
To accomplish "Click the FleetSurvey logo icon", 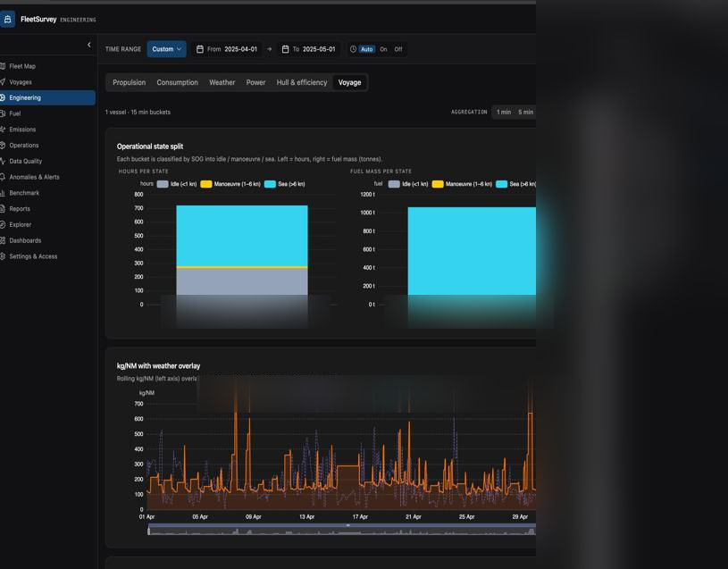I will pos(7,20).
